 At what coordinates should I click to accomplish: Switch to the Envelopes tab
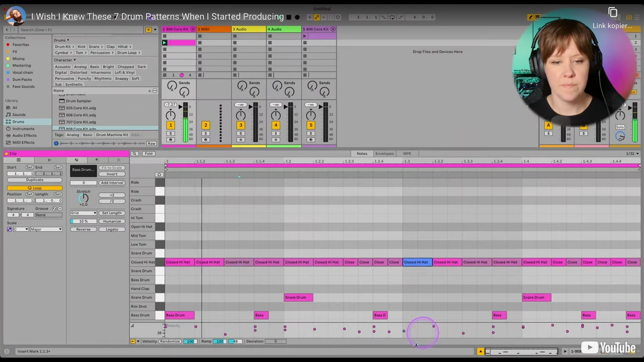384,153
